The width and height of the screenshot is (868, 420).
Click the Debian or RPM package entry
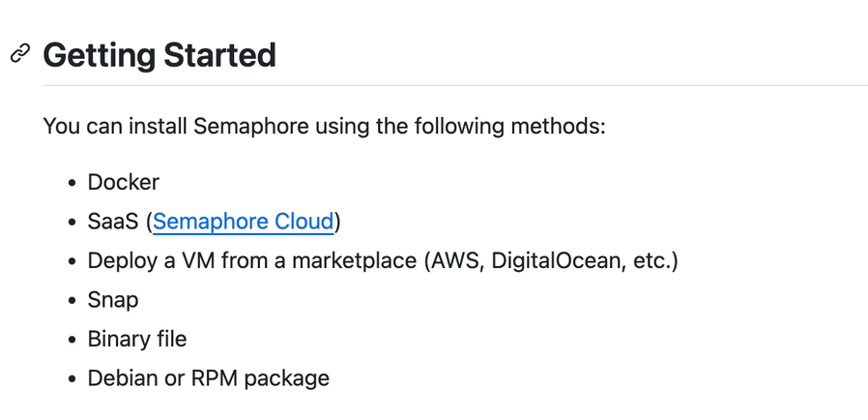[x=208, y=378]
